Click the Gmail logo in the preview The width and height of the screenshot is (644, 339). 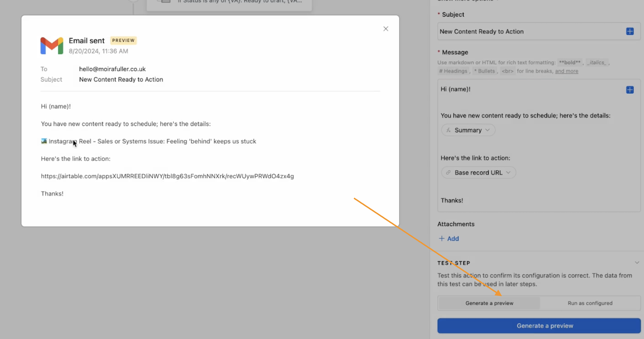52,46
